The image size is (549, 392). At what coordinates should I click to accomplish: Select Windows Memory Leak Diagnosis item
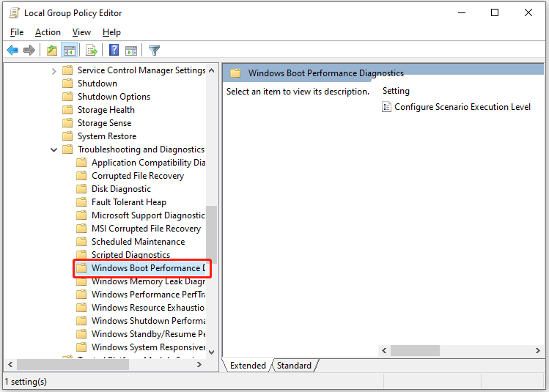pos(149,281)
